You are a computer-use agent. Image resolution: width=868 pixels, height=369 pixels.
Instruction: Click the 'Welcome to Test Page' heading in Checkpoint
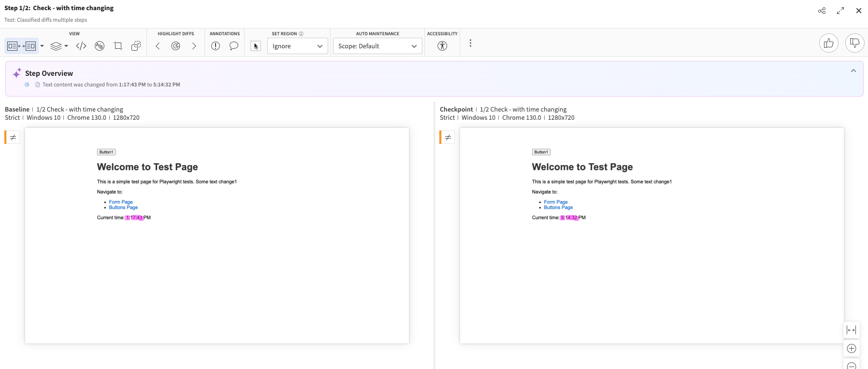click(x=582, y=167)
